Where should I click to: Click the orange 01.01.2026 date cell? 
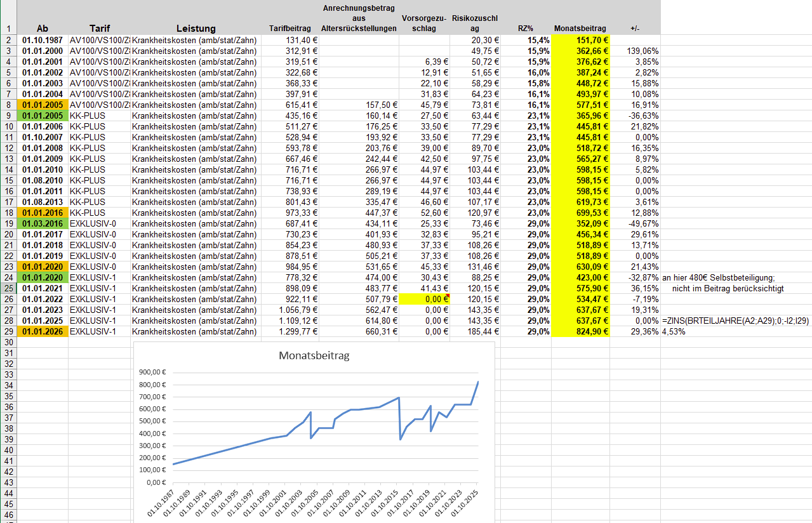[42, 331]
